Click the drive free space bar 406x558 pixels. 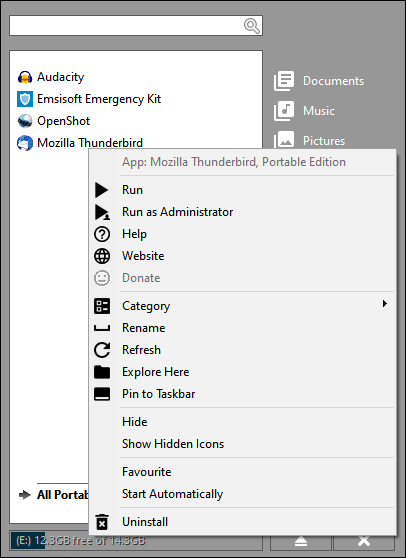[136, 541]
